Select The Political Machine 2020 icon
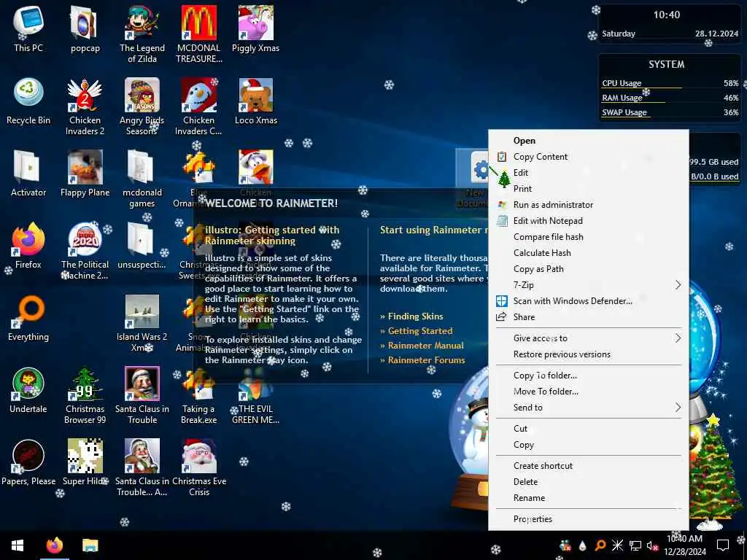 tap(85, 250)
